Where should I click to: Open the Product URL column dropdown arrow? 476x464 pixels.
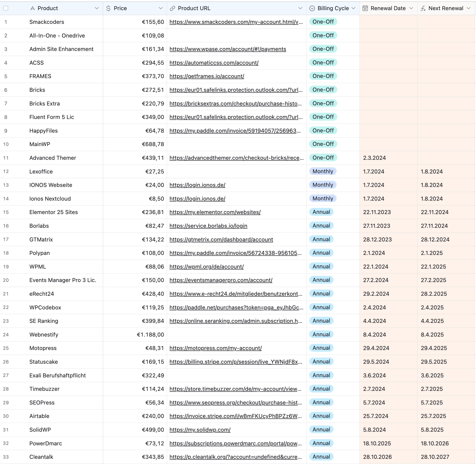click(x=300, y=8)
